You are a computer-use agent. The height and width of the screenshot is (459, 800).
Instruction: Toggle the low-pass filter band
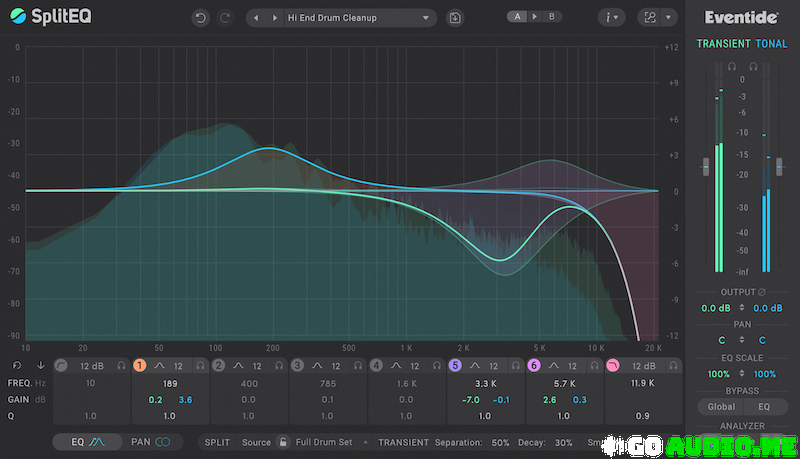tap(612, 366)
